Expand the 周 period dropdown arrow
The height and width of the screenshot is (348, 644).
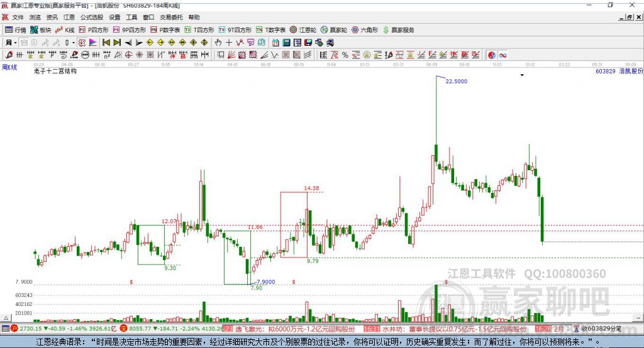[x=15, y=43]
